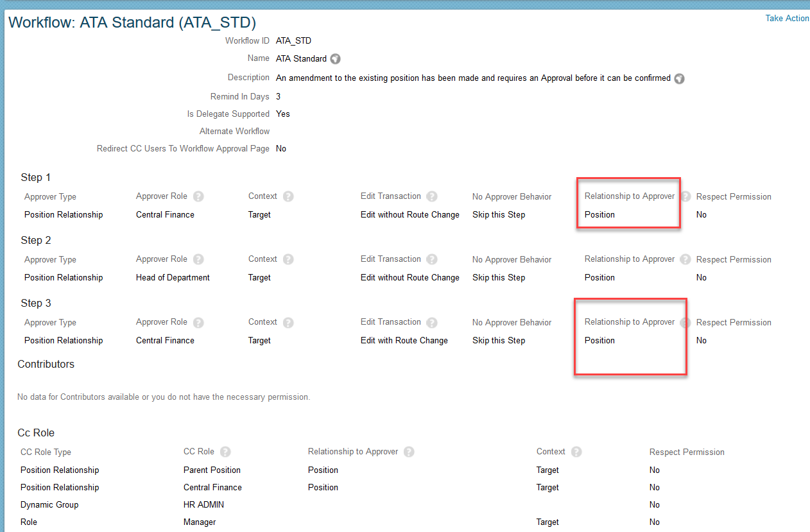Click the Step 2 heading

(36, 241)
